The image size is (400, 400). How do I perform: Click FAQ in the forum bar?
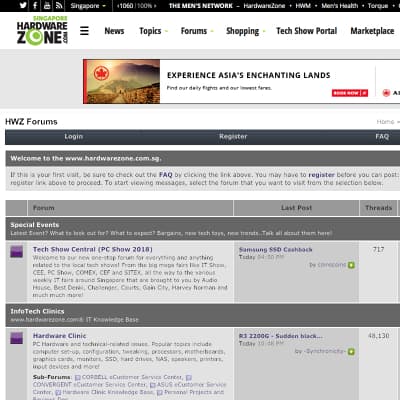(x=382, y=136)
